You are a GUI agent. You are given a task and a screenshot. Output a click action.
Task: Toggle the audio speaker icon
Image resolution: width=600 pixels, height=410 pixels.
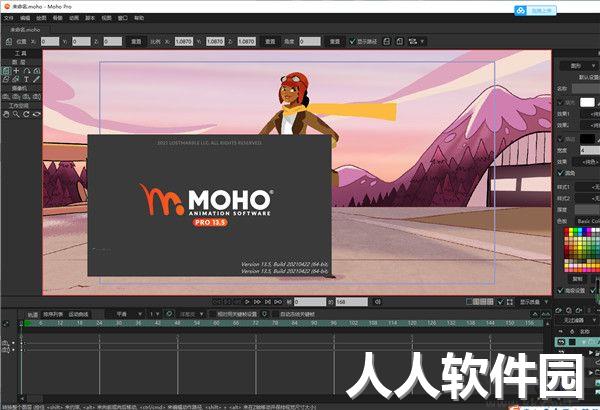[377, 302]
